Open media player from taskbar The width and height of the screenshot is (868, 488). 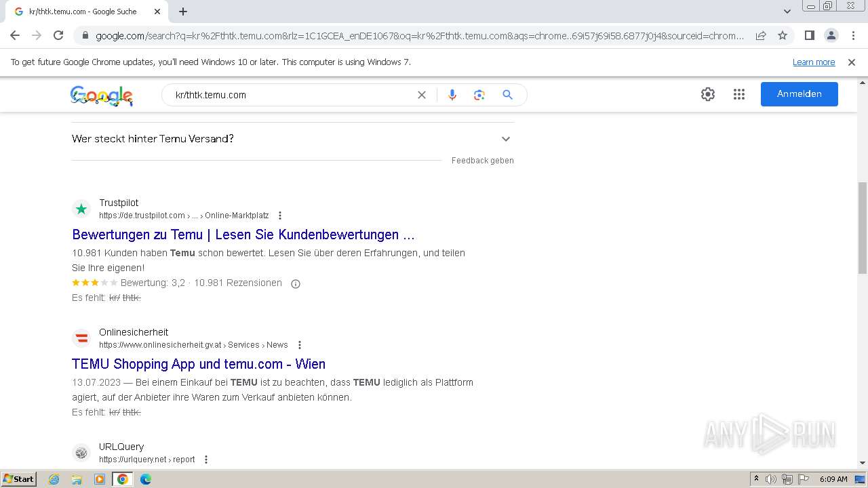[100, 479]
